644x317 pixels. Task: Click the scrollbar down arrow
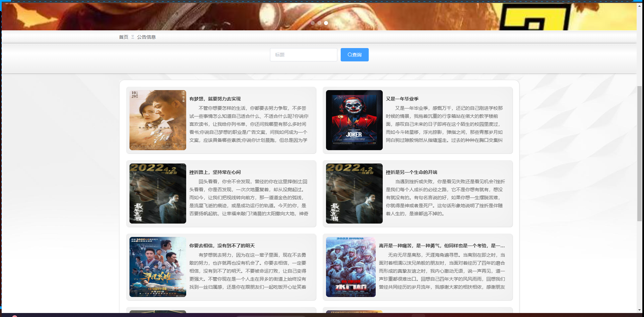[x=639, y=310]
